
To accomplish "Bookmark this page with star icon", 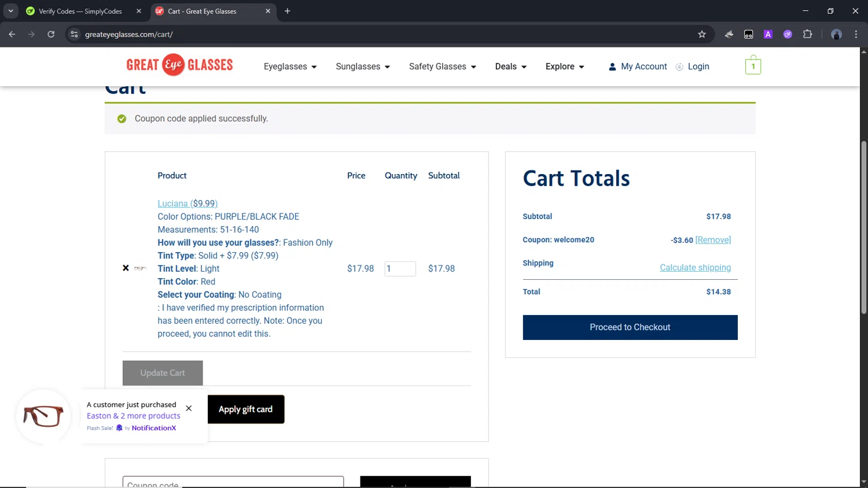I will pyautogui.click(x=702, y=34).
